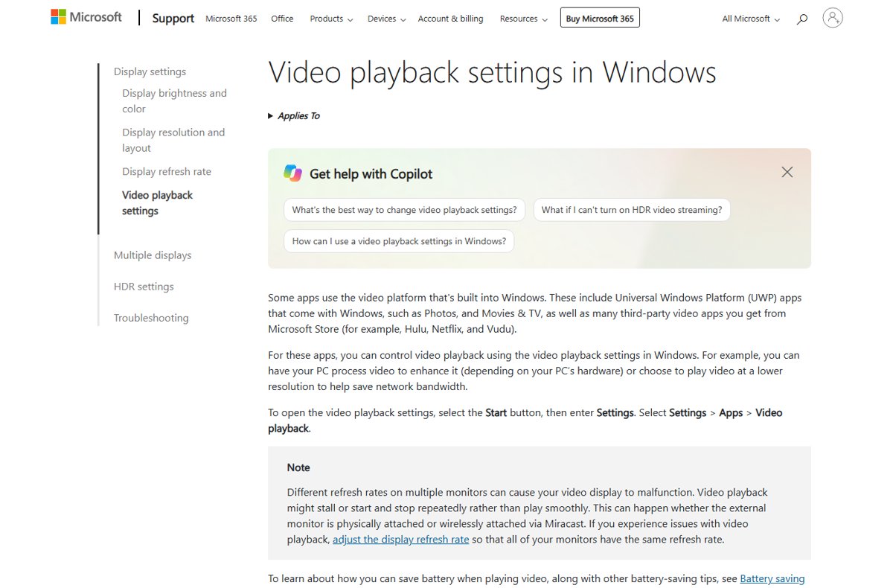Open Troubleshooting in sidebar

[x=151, y=317]
